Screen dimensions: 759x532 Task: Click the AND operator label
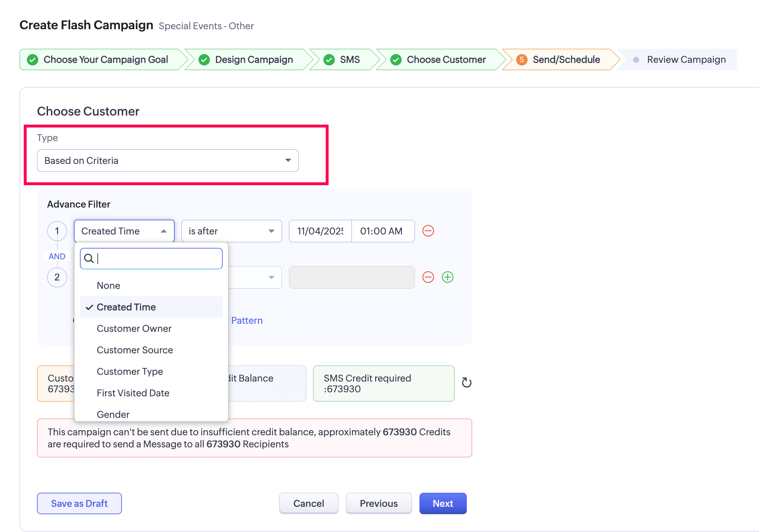coord(57,257)
